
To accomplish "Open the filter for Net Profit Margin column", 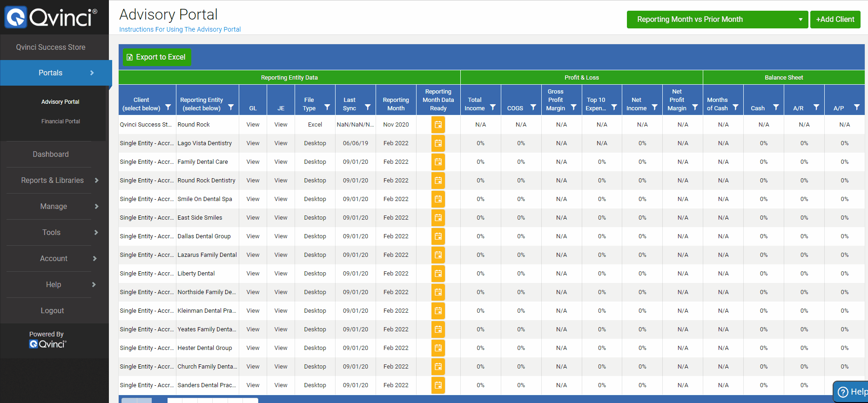I will pos(695,107).
